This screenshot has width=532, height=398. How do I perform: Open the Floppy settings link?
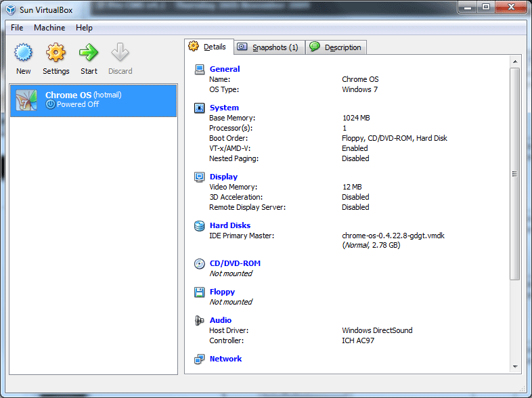tap(222, 292)
